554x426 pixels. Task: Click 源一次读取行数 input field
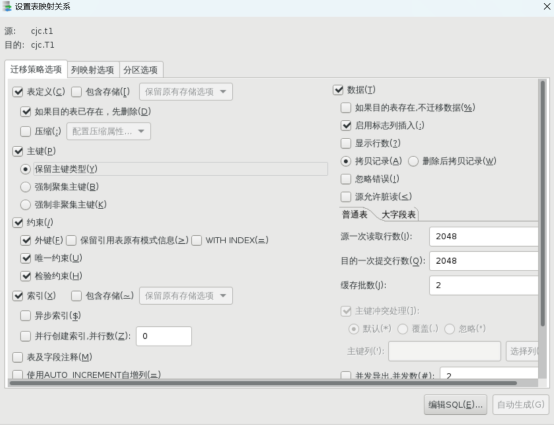(x=484, y=236)
